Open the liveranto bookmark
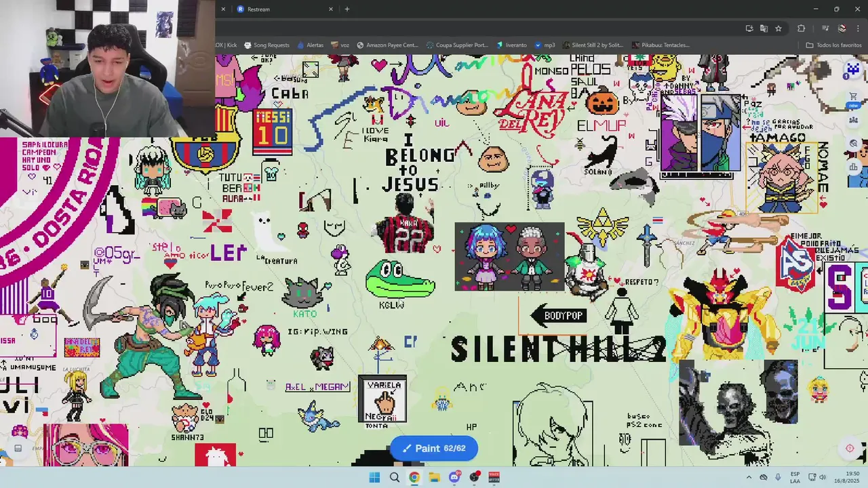This screenshot has width=868, height=488. pos(511,45)
